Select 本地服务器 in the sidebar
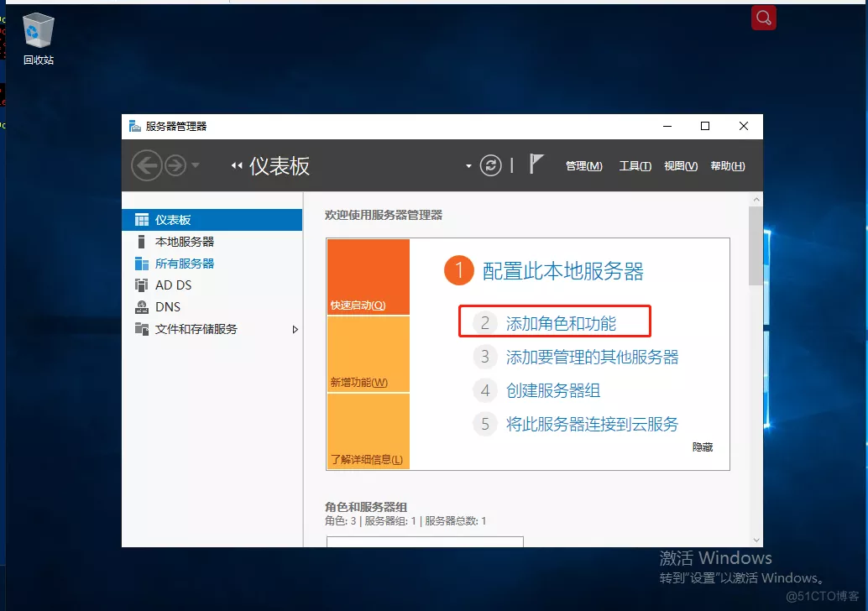Screen dimensions: 868x611 (x=212, y=242)
